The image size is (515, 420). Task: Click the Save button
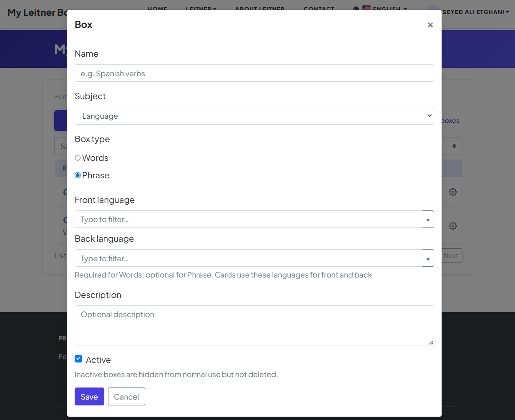[x=89, y=397]
